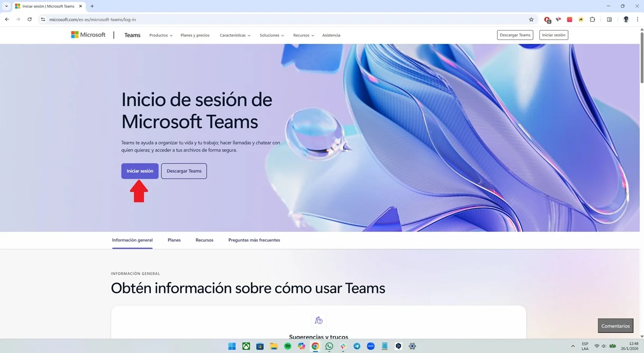
Task: Open Notepad from the taskbar
Action: [x=385, y=346]
